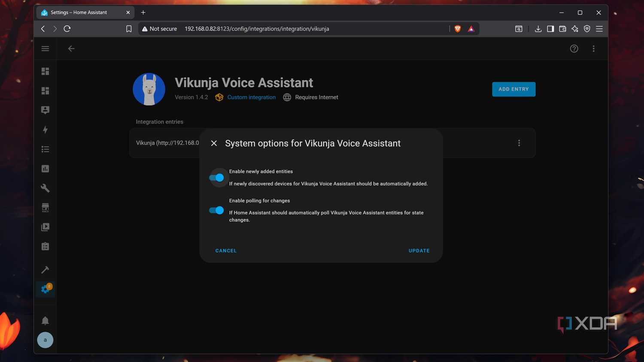Open the Energy lightning bolt sidebar icon
644x362 pixels.
(x=45, y=130)
